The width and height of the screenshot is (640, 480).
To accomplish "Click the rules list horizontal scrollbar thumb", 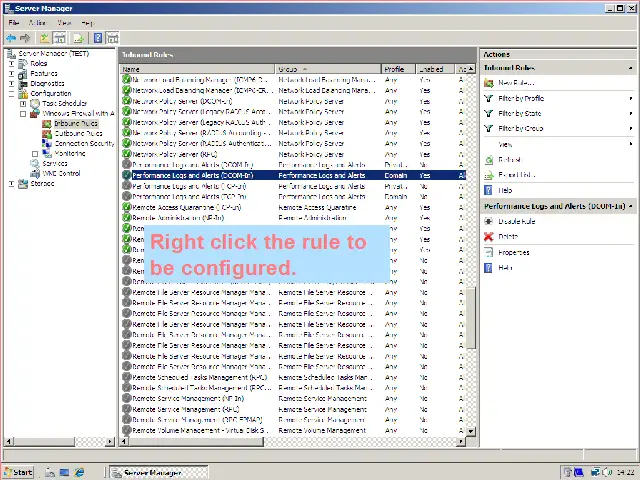I will (x=195, y=441).
